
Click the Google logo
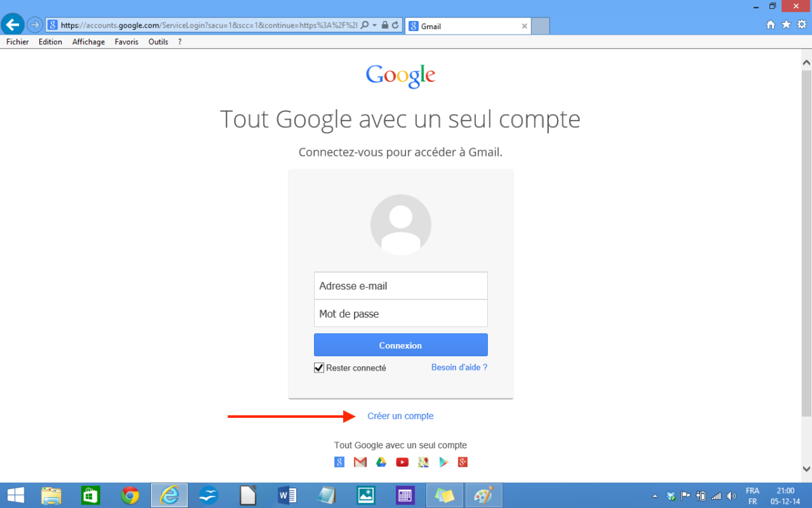401,76
